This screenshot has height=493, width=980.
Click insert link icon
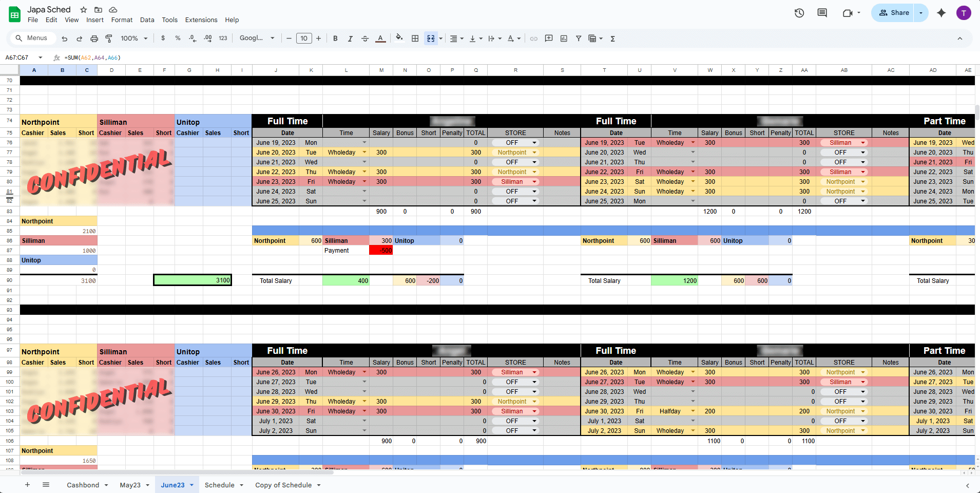pos(534,39)
